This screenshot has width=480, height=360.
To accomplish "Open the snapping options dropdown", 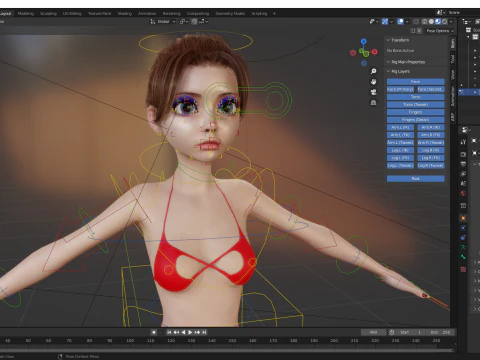I will (204, 22).
